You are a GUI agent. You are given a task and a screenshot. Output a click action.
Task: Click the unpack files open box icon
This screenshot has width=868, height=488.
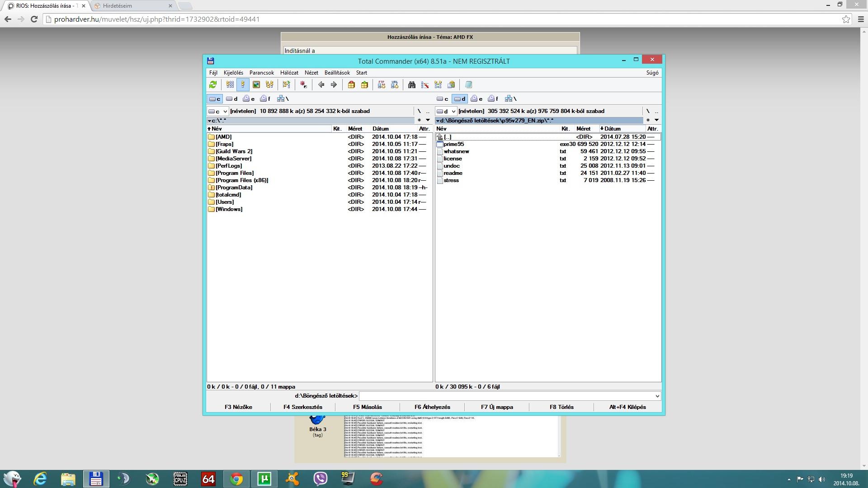pyautogui.click(x=364, y=84)
